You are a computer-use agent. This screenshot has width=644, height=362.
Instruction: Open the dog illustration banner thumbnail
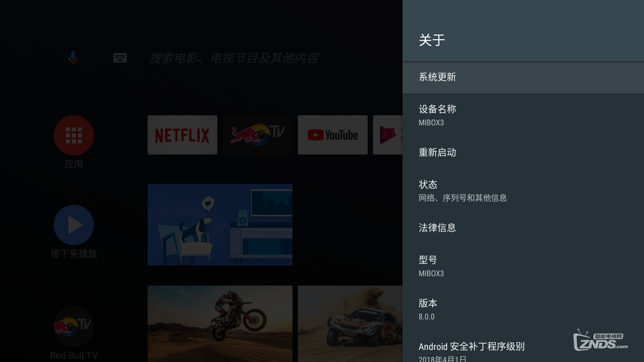220,225
